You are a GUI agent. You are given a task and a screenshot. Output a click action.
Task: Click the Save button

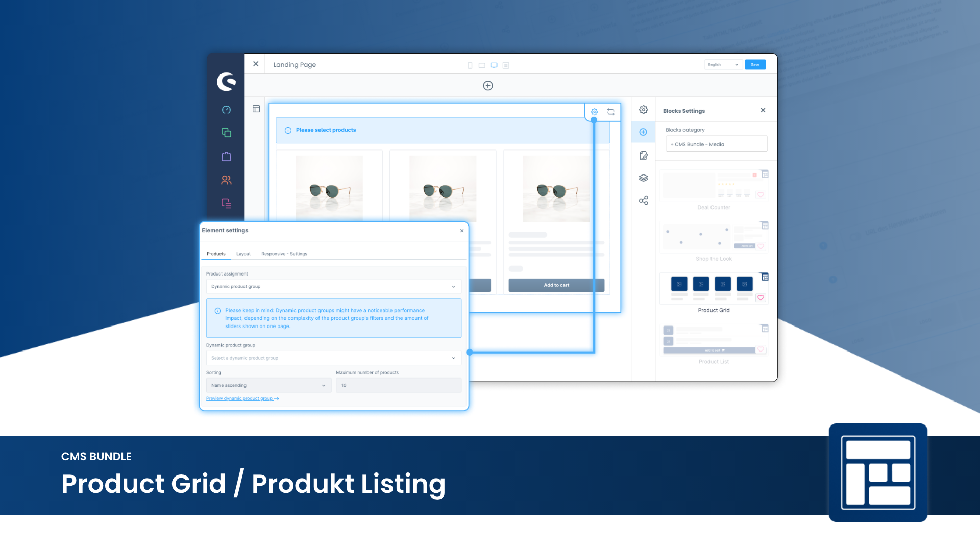tap(755, 65)
